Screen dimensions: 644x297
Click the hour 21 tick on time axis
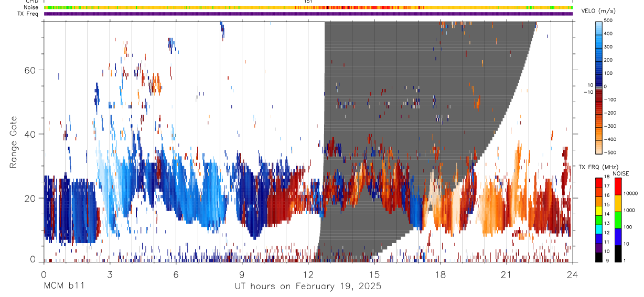click(x=507, y=274)
